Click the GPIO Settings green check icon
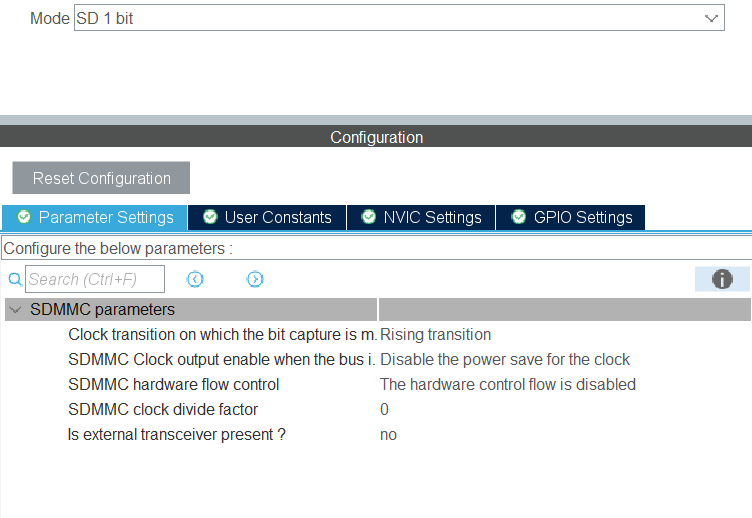The height and width of the screenshot is (518, 752). pyautogui.click(x=519, y=217)
